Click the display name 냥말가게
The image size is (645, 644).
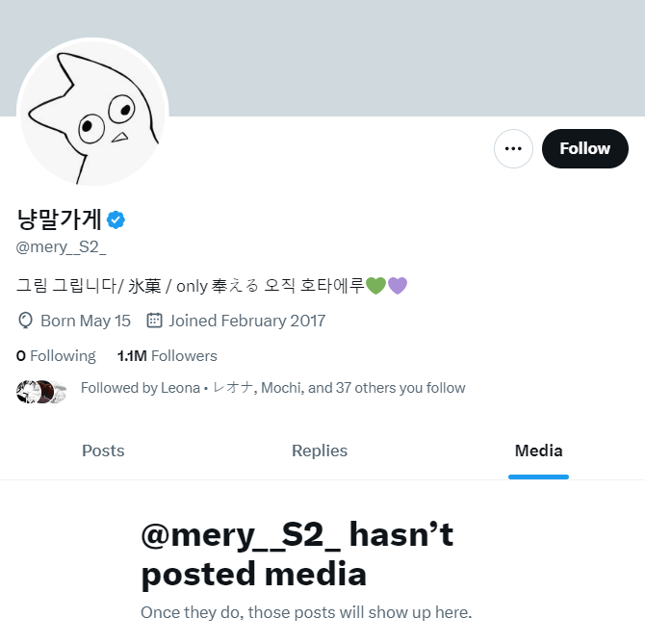pos(59,219)
